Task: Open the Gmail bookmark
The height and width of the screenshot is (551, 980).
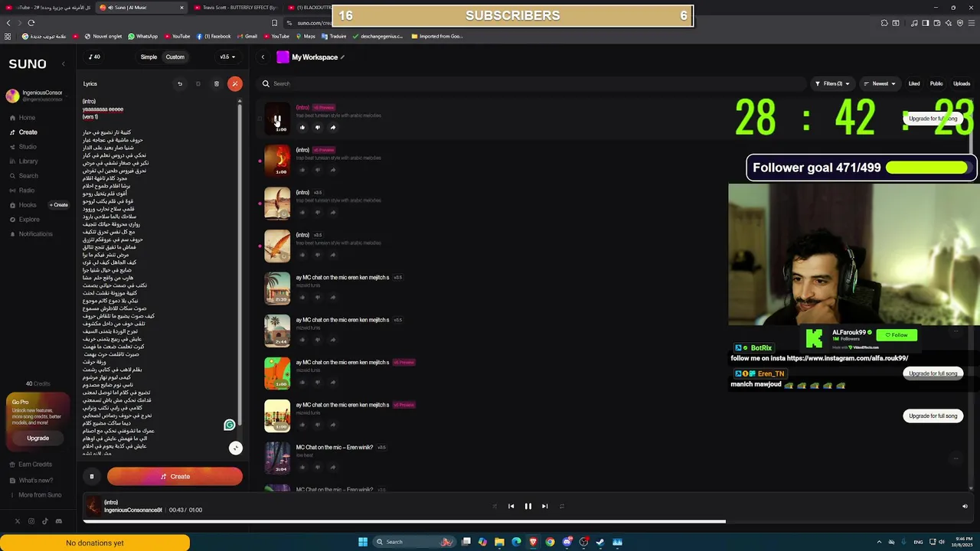Action: pyautogui.click(x=247, y=36)
